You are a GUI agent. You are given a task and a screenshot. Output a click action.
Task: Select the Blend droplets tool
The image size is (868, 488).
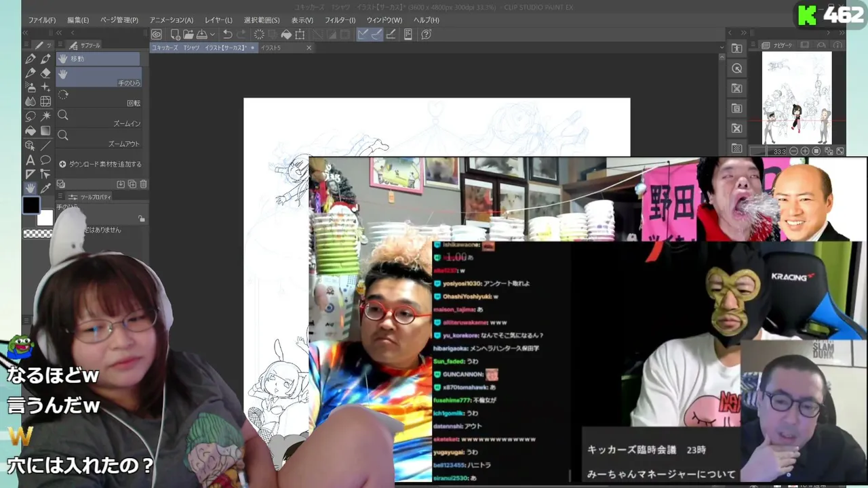pos(31,102)
